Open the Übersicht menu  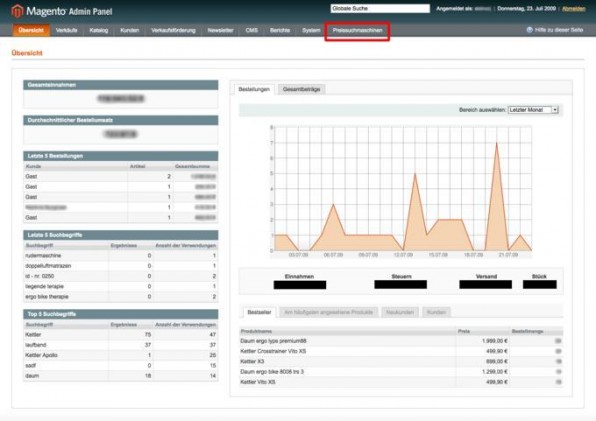[31, 30]
